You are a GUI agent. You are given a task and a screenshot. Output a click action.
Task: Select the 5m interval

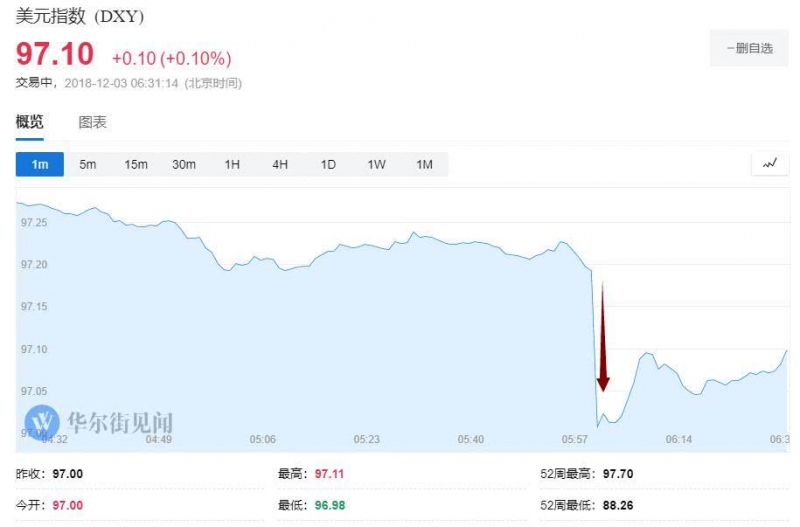click(x=88, y=164)
